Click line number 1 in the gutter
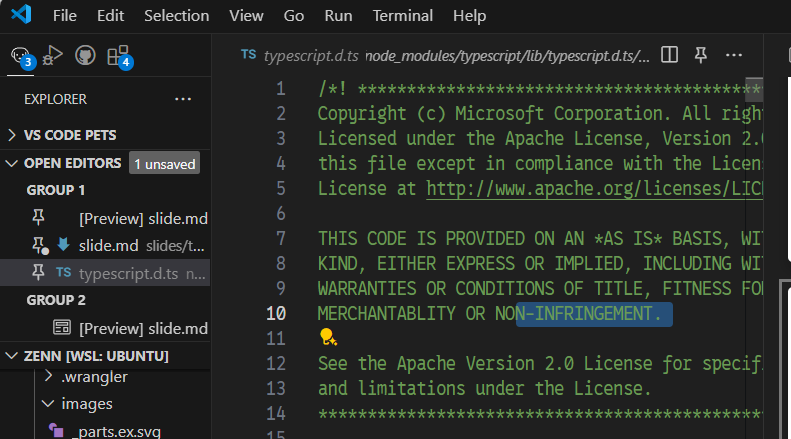This screenshot has width=791, height=439. (x=280, y=89)
